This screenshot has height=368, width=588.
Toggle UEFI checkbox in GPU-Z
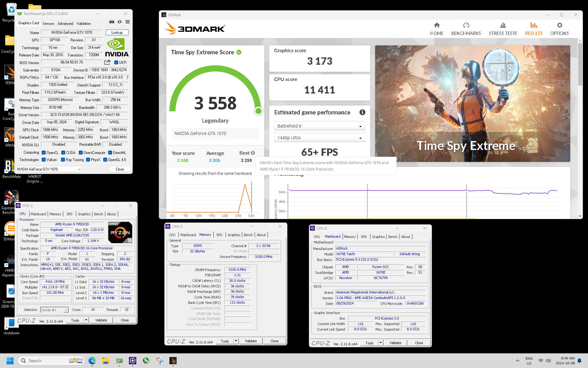(116, 62)
